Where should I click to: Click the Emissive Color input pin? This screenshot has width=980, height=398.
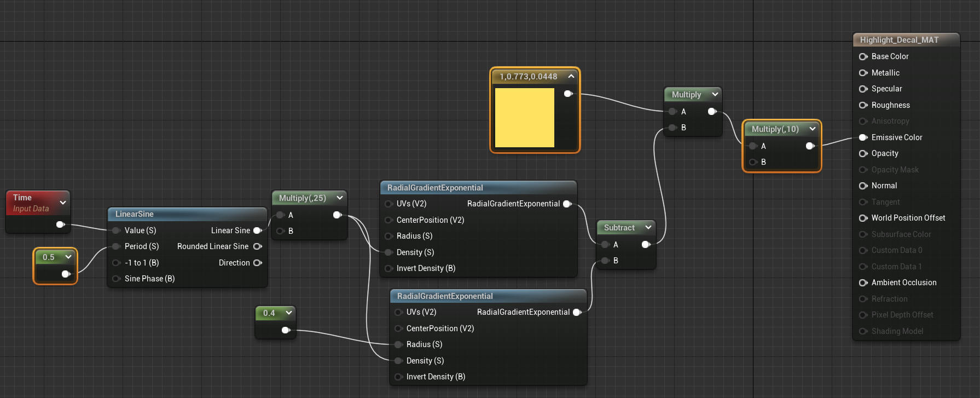863,137
